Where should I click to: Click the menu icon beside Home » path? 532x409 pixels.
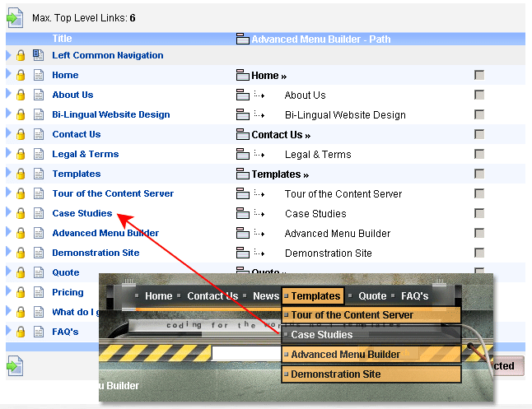click(243, 75)
